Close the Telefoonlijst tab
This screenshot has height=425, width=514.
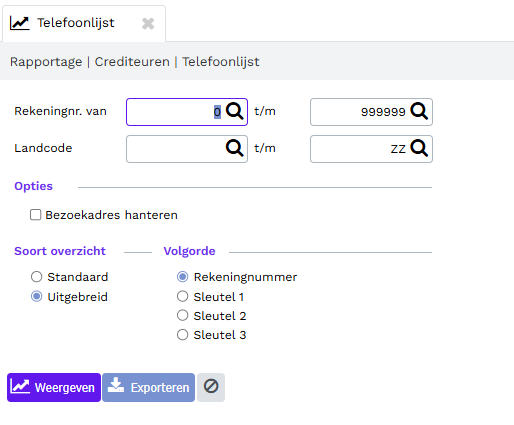(x=148, y=24)
